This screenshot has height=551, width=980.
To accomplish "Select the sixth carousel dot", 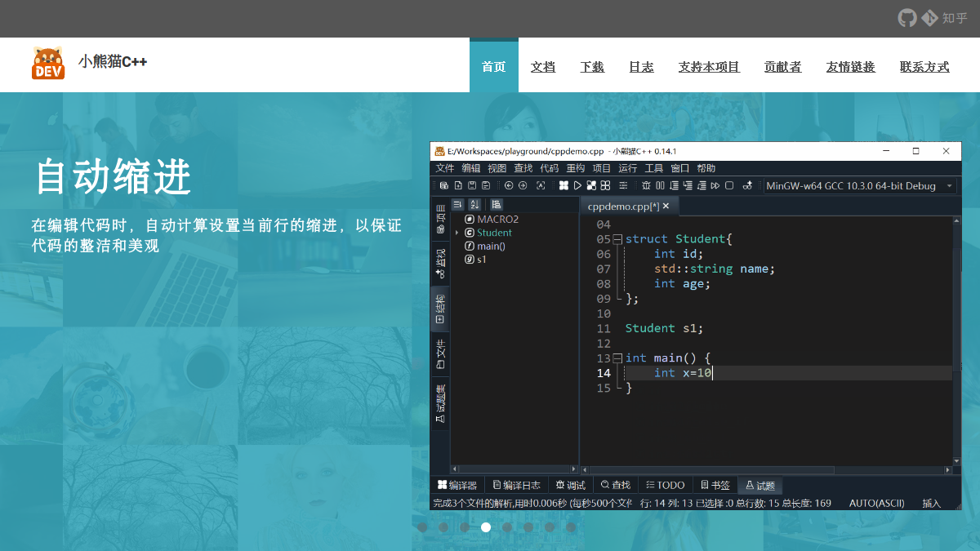I will (528, 527).
